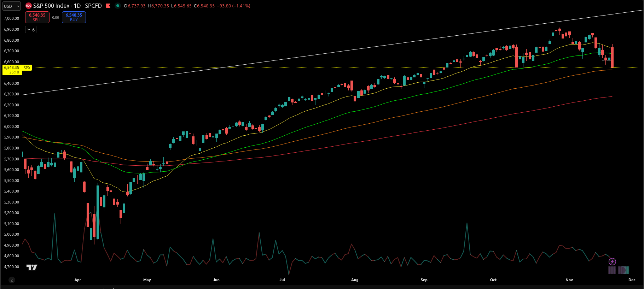Click the Sep label on time axis
Screen dimensions: 644x289
[424, 280]
